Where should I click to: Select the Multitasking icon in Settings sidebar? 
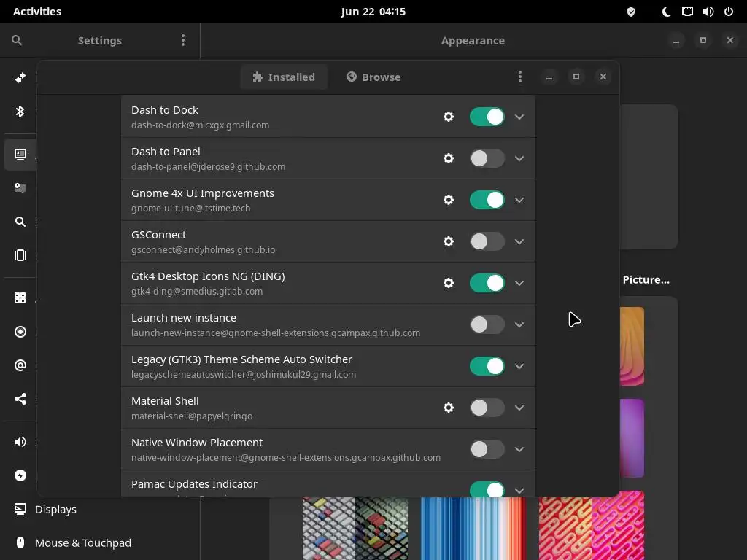(20, 255)
